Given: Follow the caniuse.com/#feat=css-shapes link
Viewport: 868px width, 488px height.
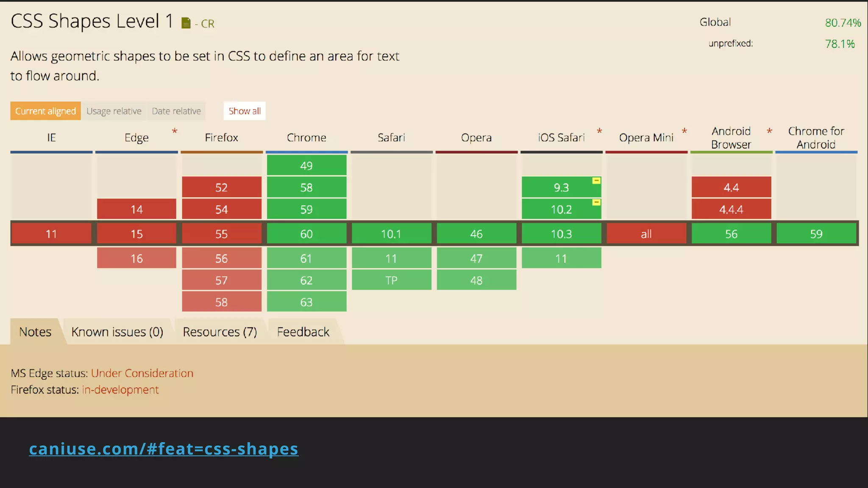Looking at the screenshot, I should coord(164,449).
